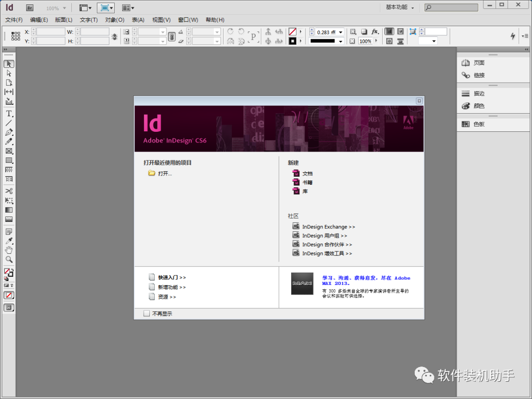Select the Direct Selection tool

[x=9, y=73]
